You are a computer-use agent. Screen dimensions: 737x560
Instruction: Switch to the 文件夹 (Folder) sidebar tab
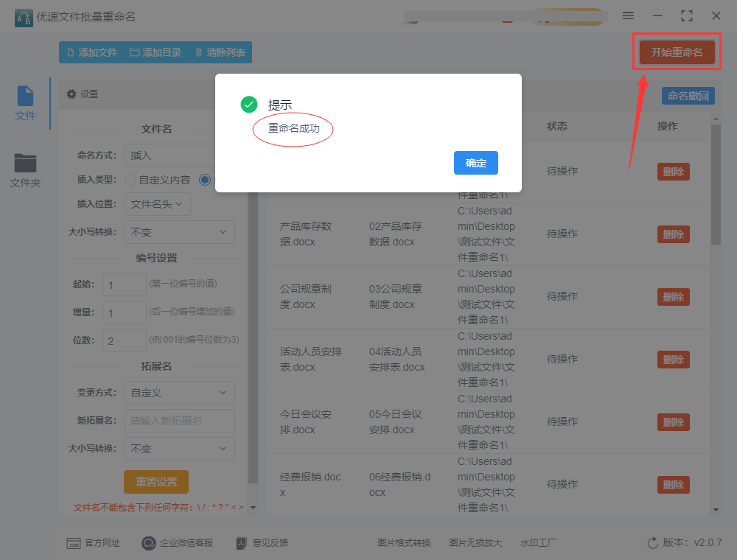pos(25,169)
